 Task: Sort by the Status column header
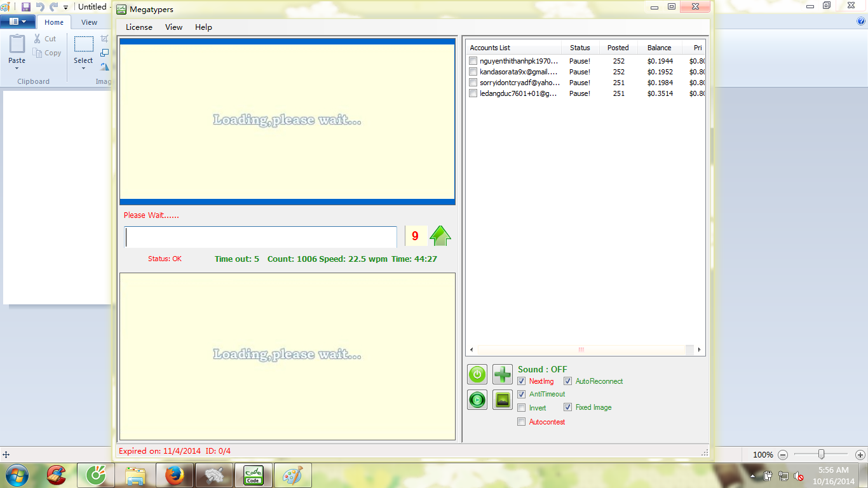click(x=580, y=48)
